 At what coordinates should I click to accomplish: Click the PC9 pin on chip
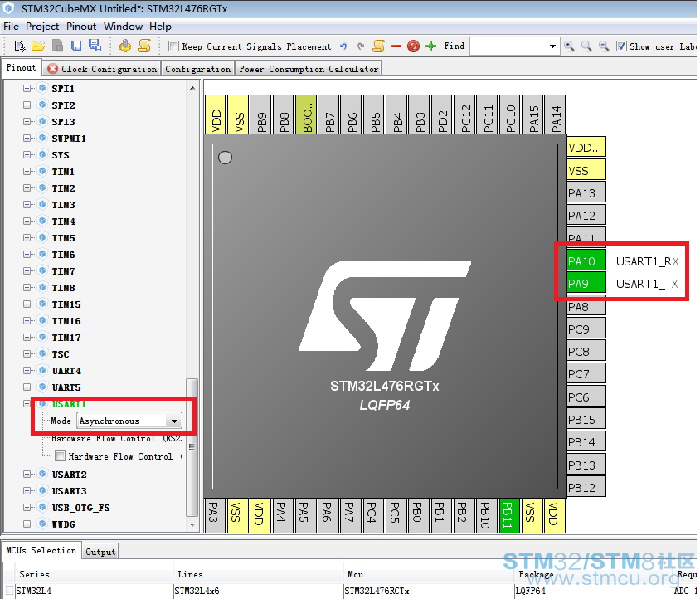point(586,329)
